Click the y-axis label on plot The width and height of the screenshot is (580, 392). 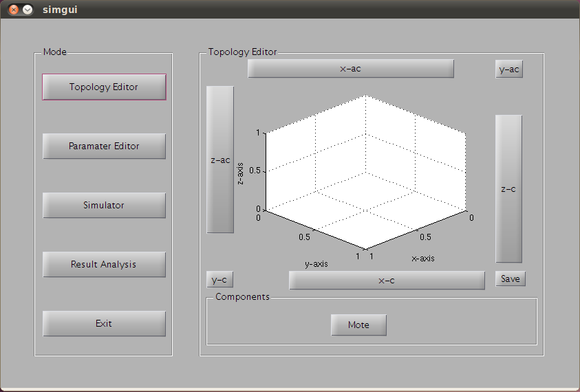pos(316,263)
